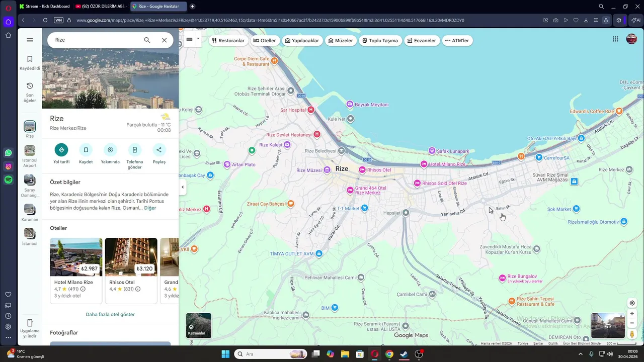The height and width of the screenshot is (362, 644).
Task: Open Google apps grid icon
Action: tap(615, 39)
